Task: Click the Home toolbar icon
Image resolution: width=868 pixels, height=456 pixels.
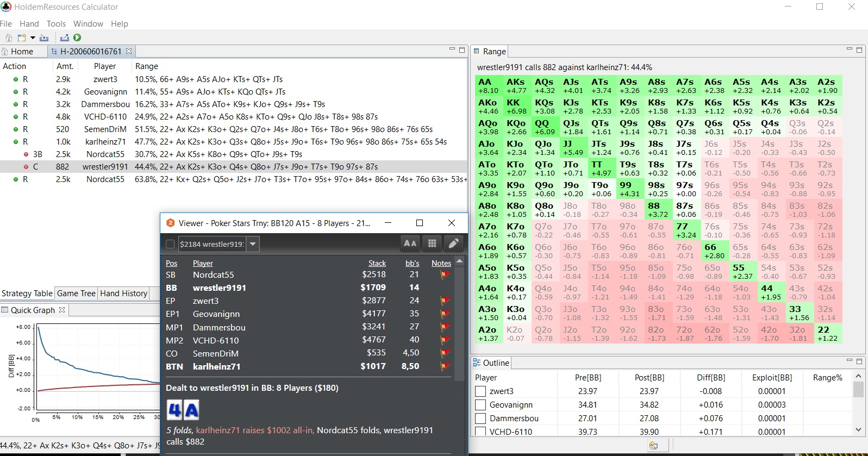Action: [x=9, y=38]
